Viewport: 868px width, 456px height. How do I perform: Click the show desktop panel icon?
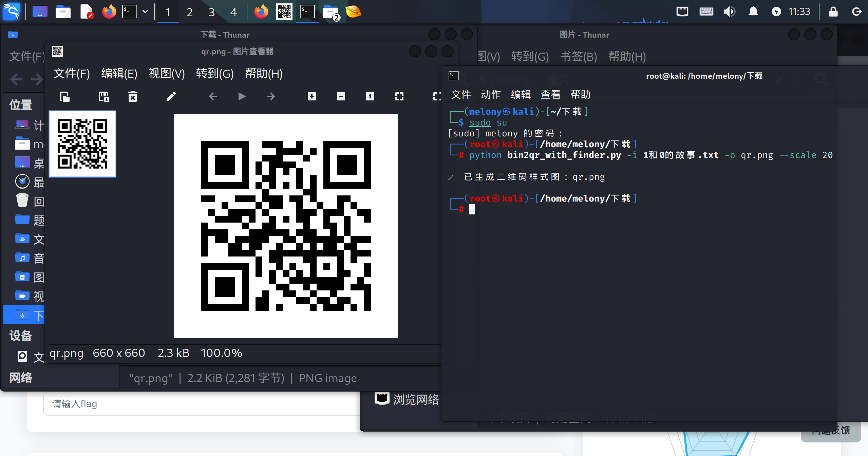pyautogui.click(x=40, y=12)
